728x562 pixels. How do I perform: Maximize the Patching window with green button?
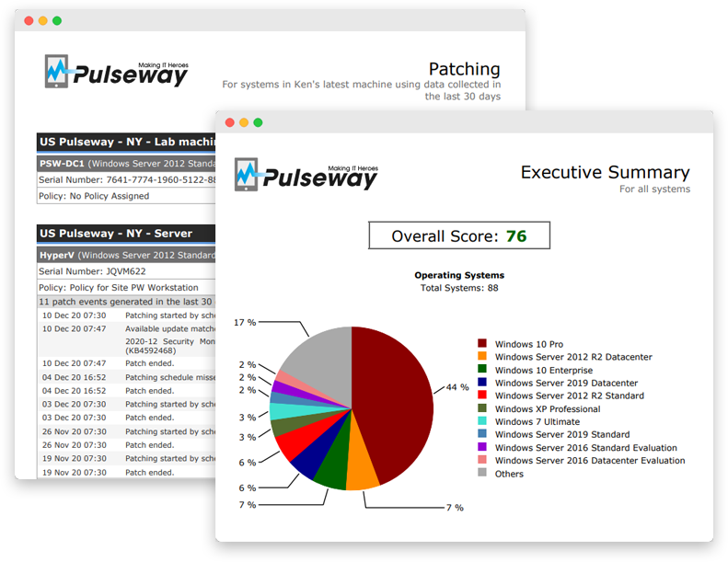57,21
